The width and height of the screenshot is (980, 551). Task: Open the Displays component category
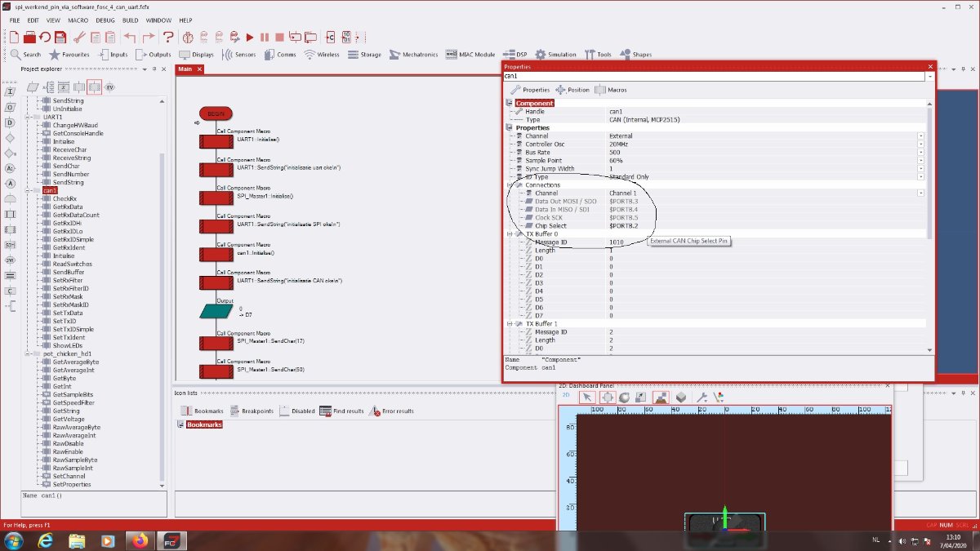(x=197, y=55)
